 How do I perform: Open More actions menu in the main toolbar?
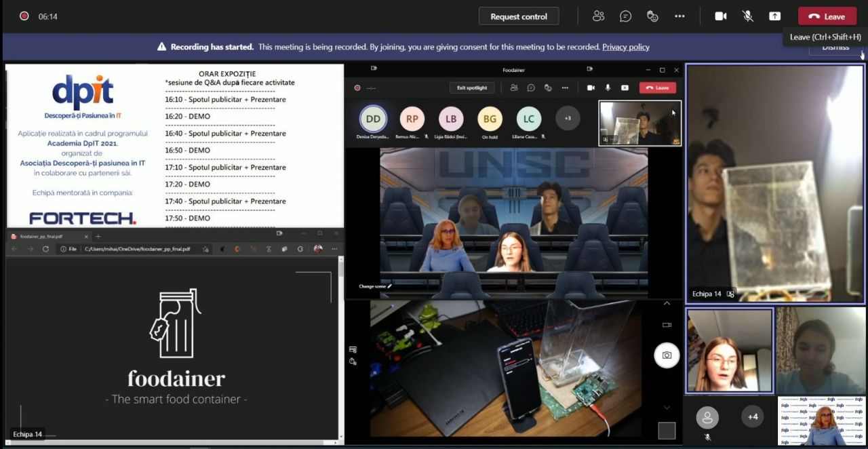pos(679,16)
